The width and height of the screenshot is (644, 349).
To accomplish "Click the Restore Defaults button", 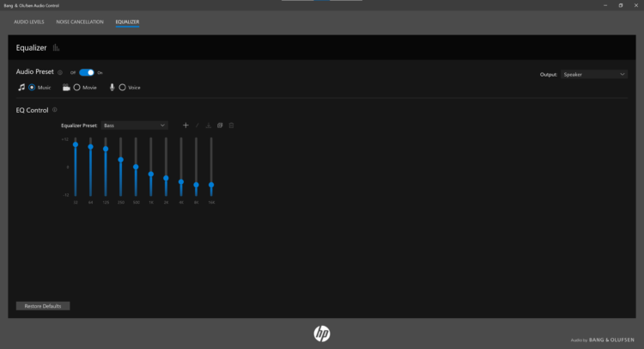I will tap(43, 306).
